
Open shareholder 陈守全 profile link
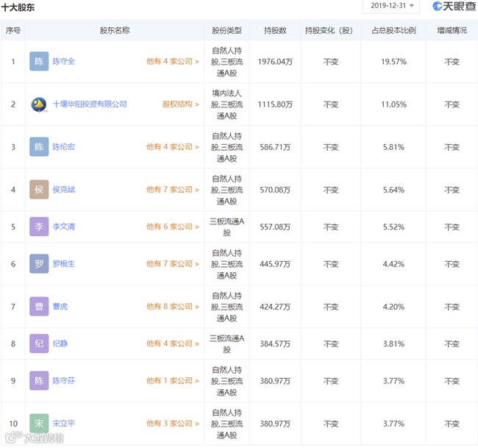pos(64,61)
